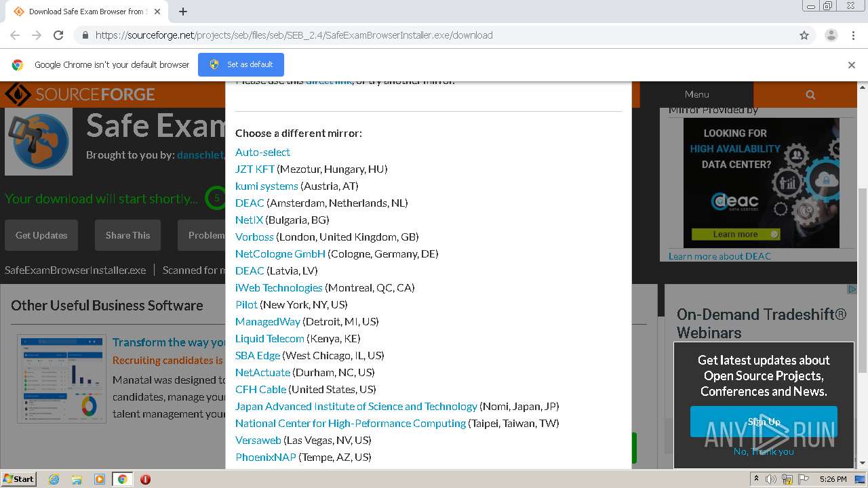The image size is (868, 488).
Task: Open Windows Explorer folder on taskbar
Action: [77, 479]
